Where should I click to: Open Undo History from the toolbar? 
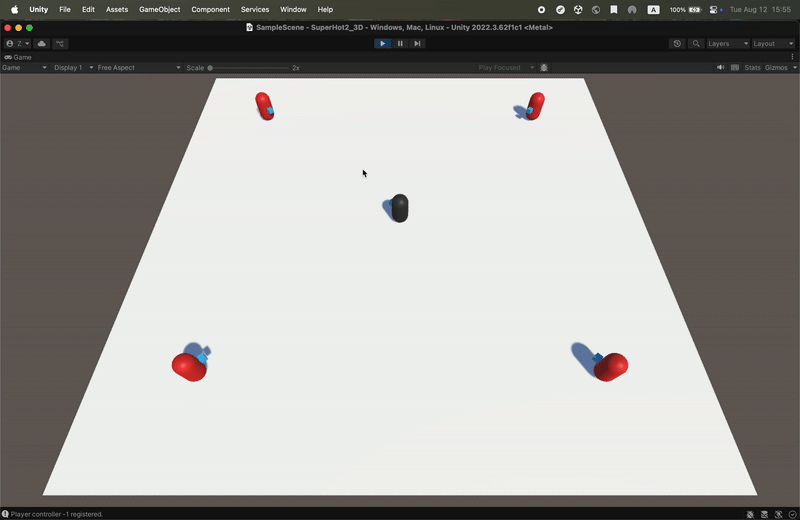(x=677, y=44)
